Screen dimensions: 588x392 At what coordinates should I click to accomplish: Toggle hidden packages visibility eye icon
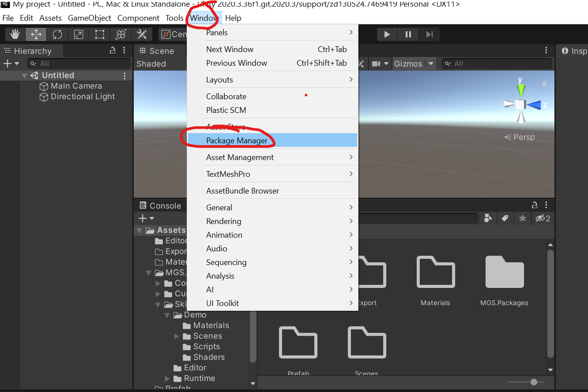[543, 218]
